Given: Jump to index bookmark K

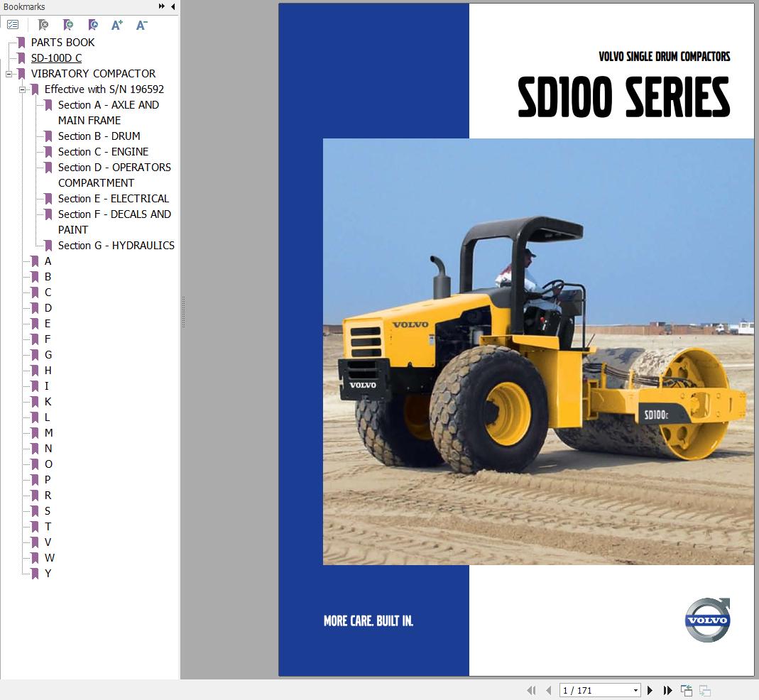Looking at the screenshot, I should 48,402.
